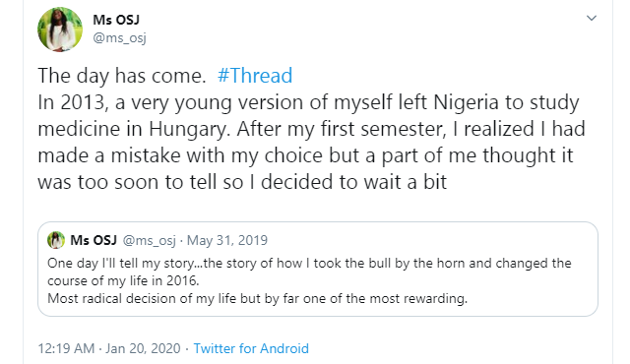
Task: Click 'The day has come.' opening sentence
Action: 122,76
